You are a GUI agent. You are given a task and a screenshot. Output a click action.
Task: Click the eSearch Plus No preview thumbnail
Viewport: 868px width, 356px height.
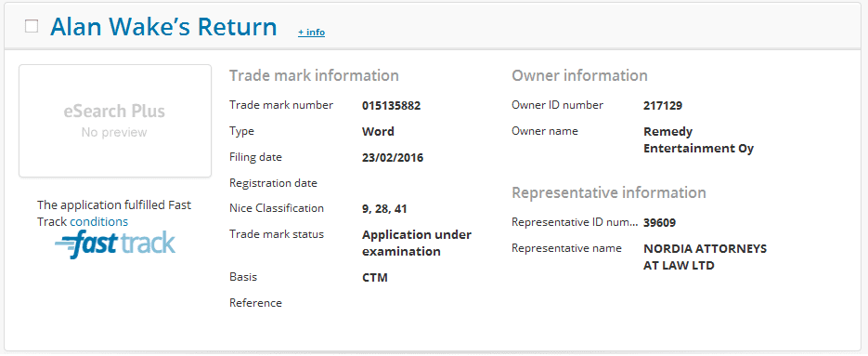[115, 121]
